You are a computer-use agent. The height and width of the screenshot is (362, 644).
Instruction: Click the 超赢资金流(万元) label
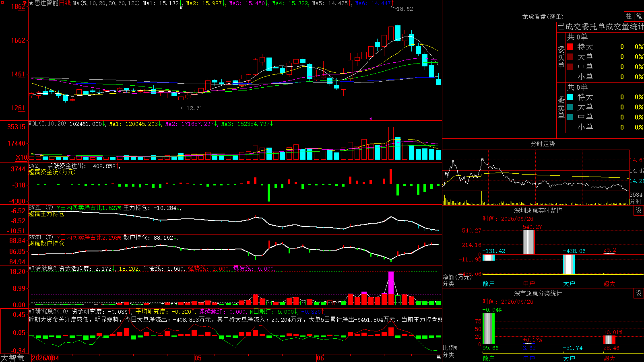(52, 172)
